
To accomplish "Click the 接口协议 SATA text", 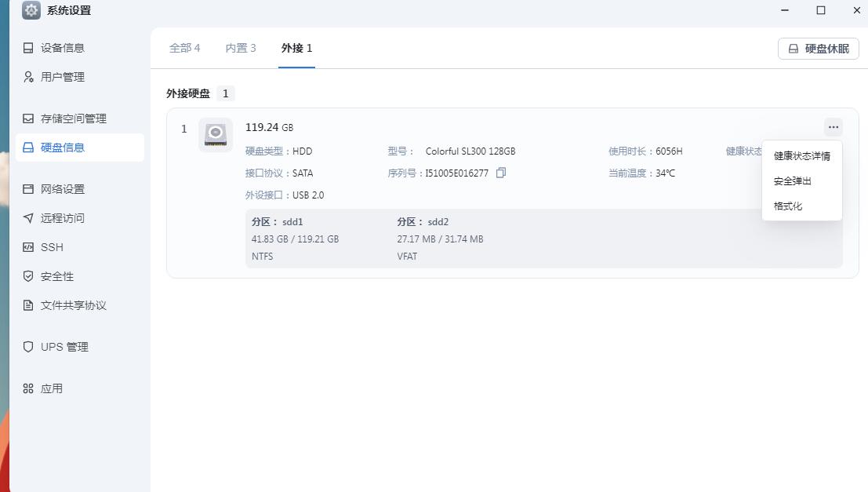I will tap(279, 173).
